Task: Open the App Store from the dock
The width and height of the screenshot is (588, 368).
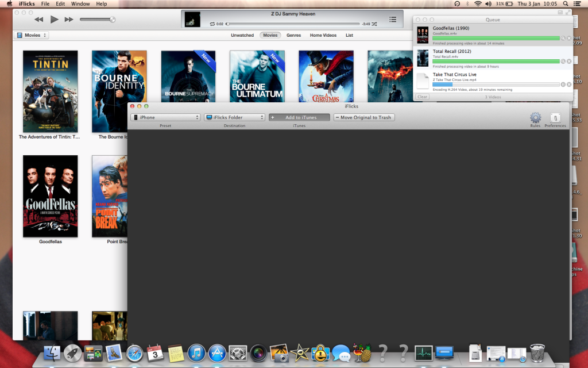Action: (216, 354)
